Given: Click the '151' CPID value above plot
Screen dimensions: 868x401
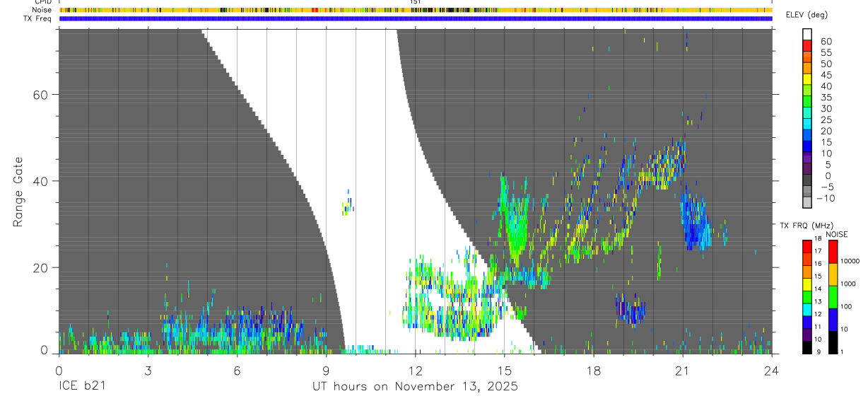Looking at the screenshot, I should coord(416,2).
